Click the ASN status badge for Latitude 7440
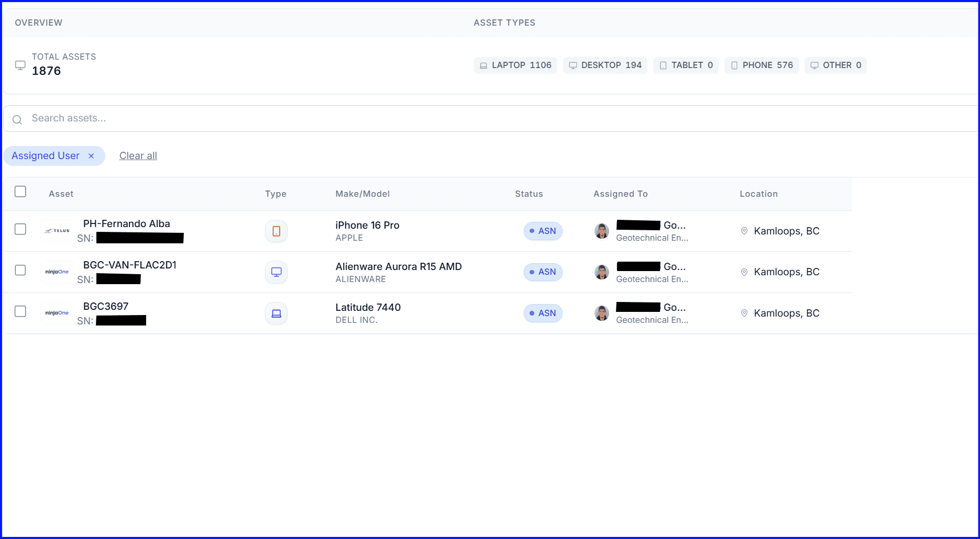This screenshot has height=539, width=980. [543, 313]
